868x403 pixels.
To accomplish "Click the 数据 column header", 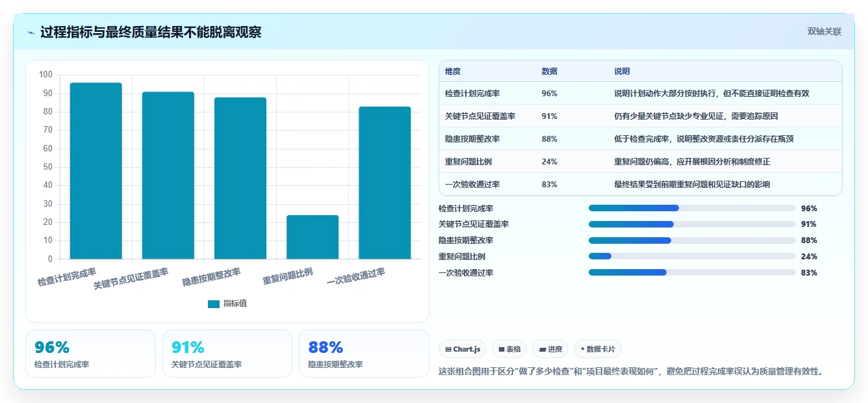I will 549,71.
